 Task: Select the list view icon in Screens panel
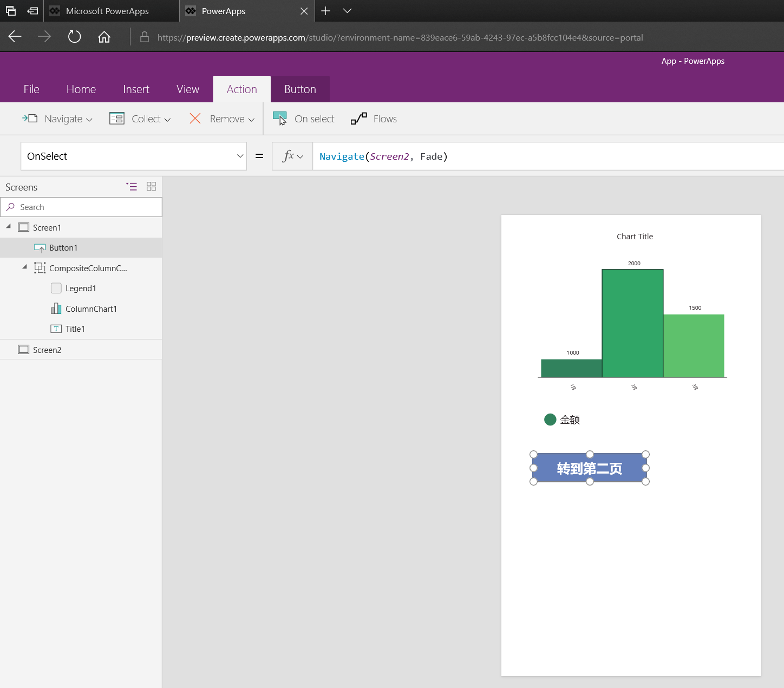point(132,186)
